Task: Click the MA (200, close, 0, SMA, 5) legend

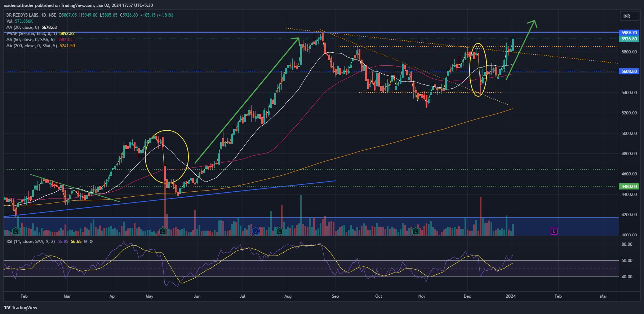Action: (x=32, y=46)
